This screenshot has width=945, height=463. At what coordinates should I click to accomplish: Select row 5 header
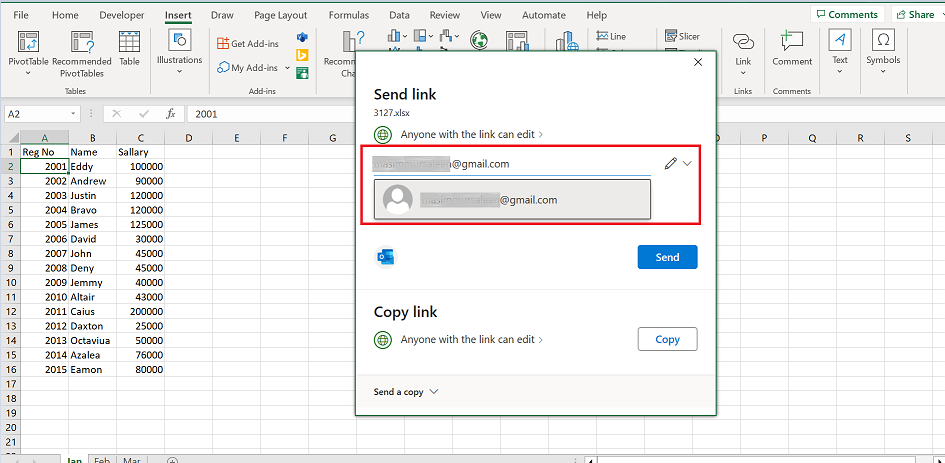click(x=10, y=210)
